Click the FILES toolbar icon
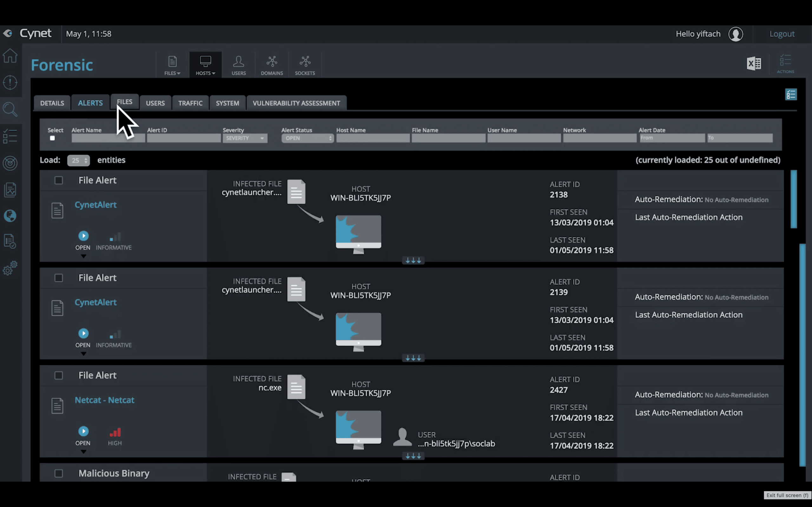Screen dimensions: 812x507 click(x=172, y=64)
